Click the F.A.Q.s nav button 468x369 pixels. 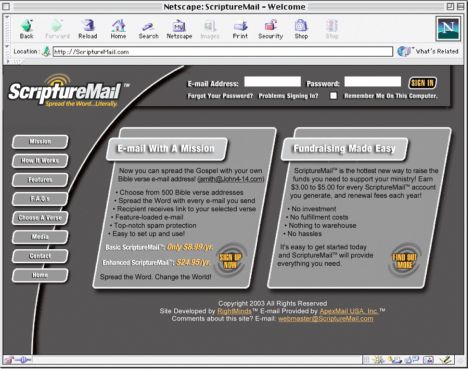point(40,199)
